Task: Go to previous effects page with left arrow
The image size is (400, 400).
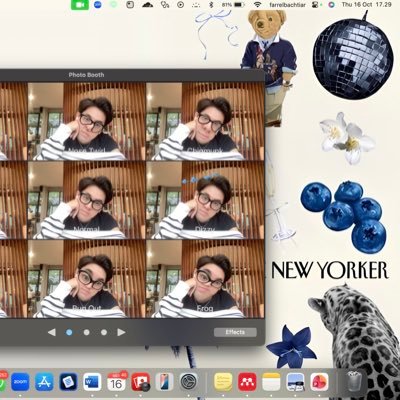Action: pyautogui.click(x=52, y=332)
